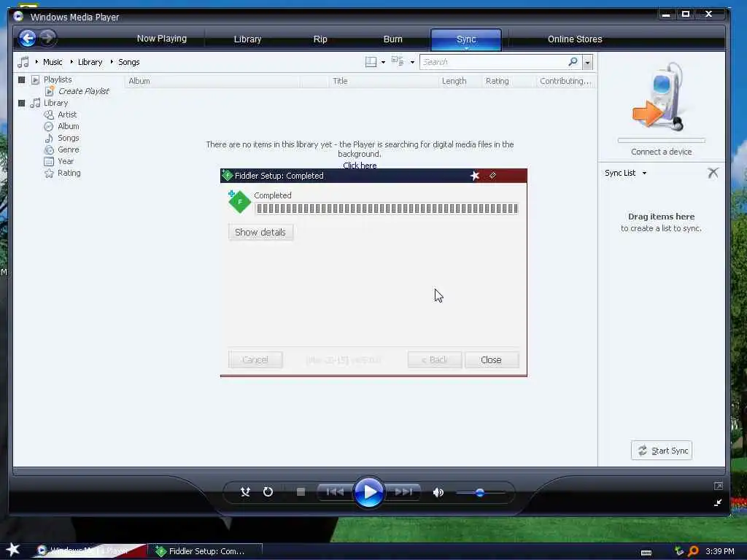Image resolution: width=747 pixels, height=560 pixels.
Task: Click the tray magnifier icon
Action: point(693,551)
